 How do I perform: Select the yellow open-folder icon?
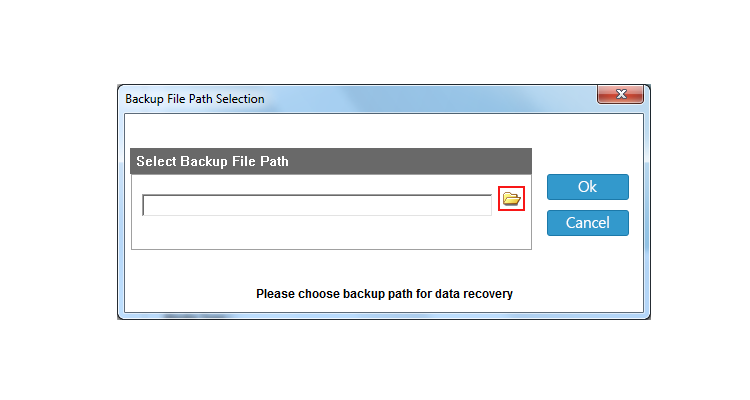[511, 198]
